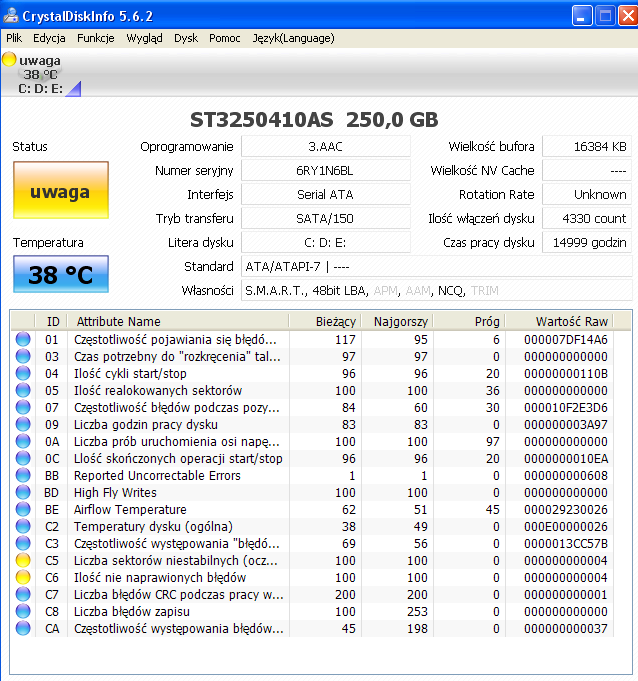The image size is (638, 681).
Task: Click the Próg column header
Action: tap(469, 321)
